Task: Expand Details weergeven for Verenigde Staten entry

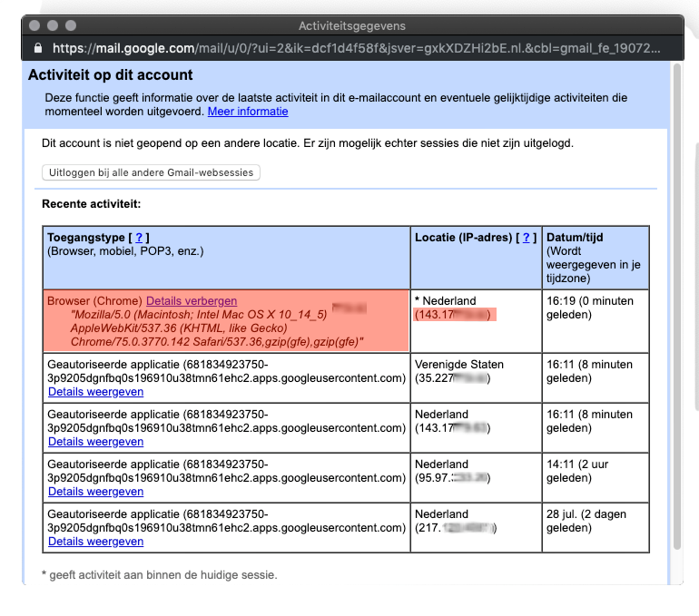Action: coord(95,392)
